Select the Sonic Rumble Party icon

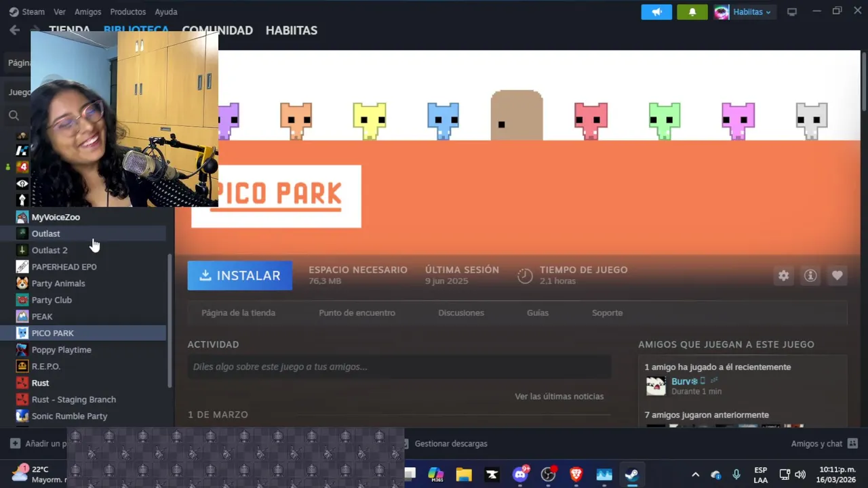pyautogui.click(x=22, y=416)
